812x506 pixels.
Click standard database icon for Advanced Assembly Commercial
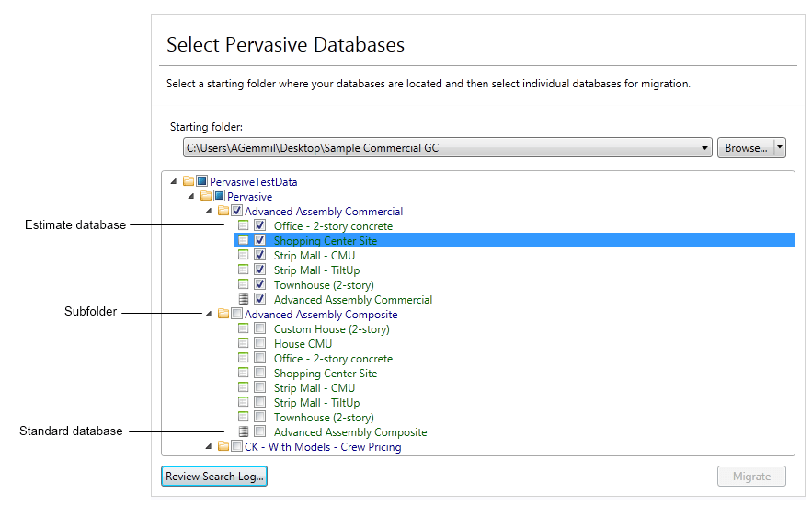[x=244, y=299]
